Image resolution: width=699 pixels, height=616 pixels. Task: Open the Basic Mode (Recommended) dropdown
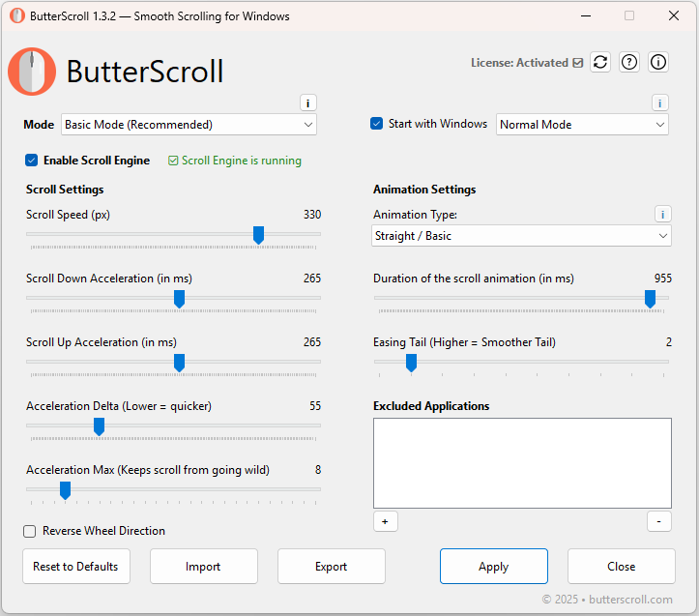tap(189, 125)
